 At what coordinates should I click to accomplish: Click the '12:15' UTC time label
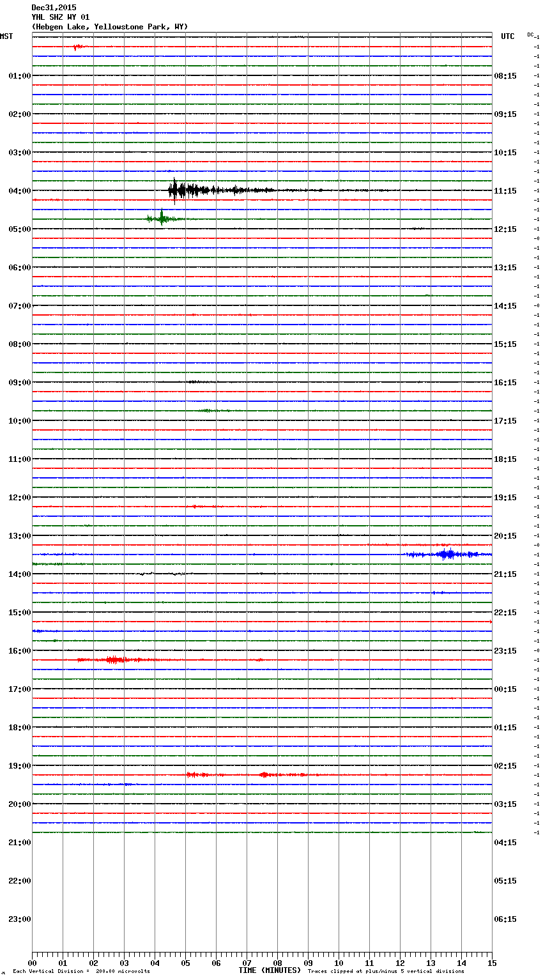point(505,229)
